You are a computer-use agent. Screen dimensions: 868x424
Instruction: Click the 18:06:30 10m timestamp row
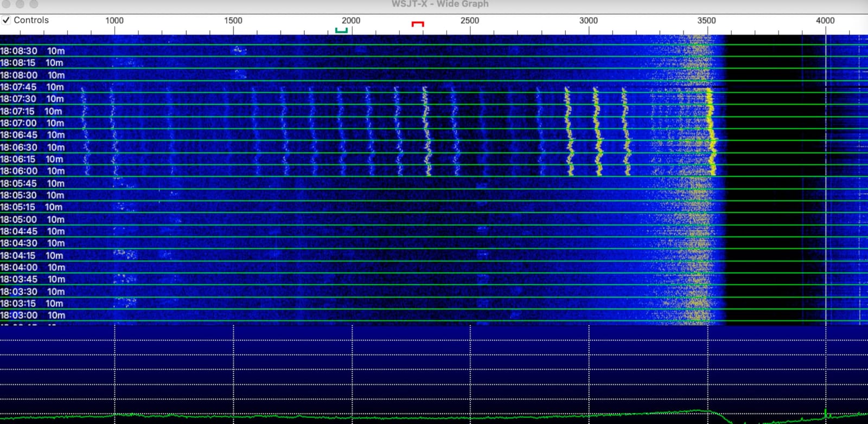tap(33, 147)
